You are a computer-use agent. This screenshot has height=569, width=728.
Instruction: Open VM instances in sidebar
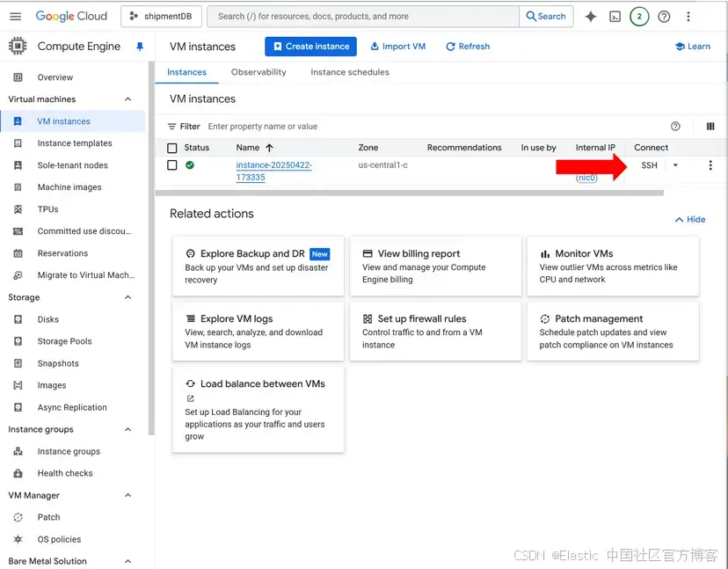(73, 121)
